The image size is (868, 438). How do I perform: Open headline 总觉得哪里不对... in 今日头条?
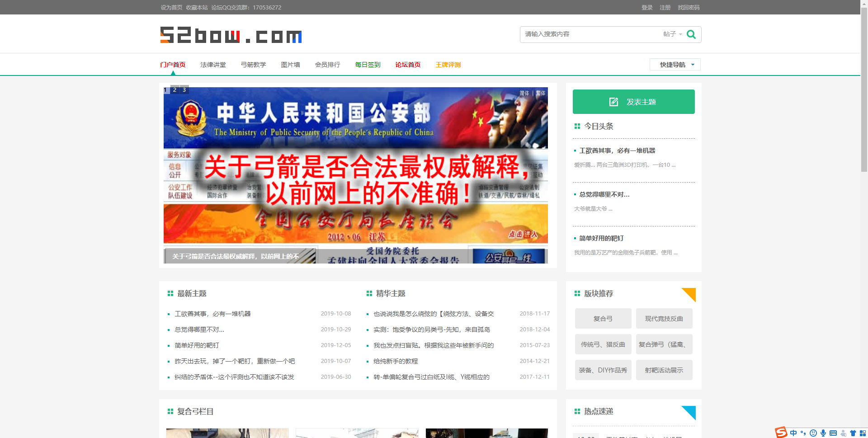[x=604, y=194]
